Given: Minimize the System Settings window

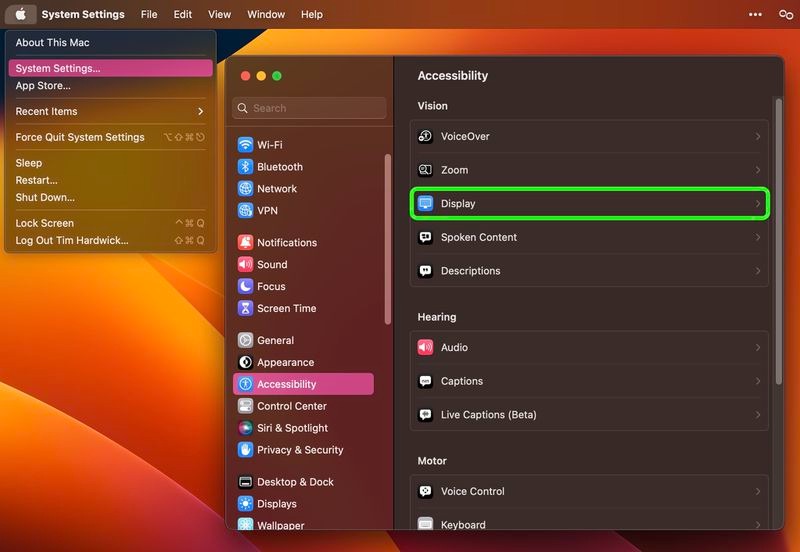Looking at the screenshot, I should pyautogui.click(x=261, y=76).
